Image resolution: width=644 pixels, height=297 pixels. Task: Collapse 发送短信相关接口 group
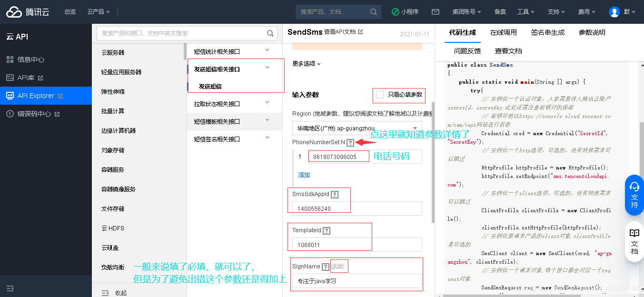coord(267,68)
